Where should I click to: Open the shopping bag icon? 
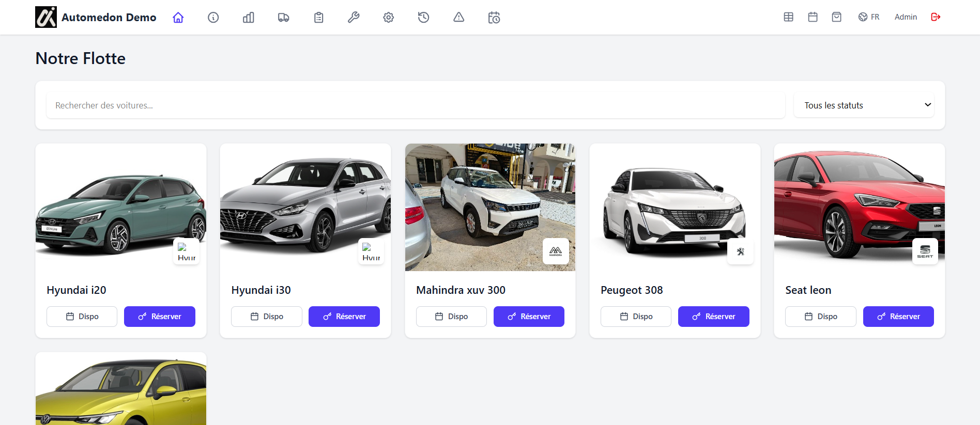[837, 17]
